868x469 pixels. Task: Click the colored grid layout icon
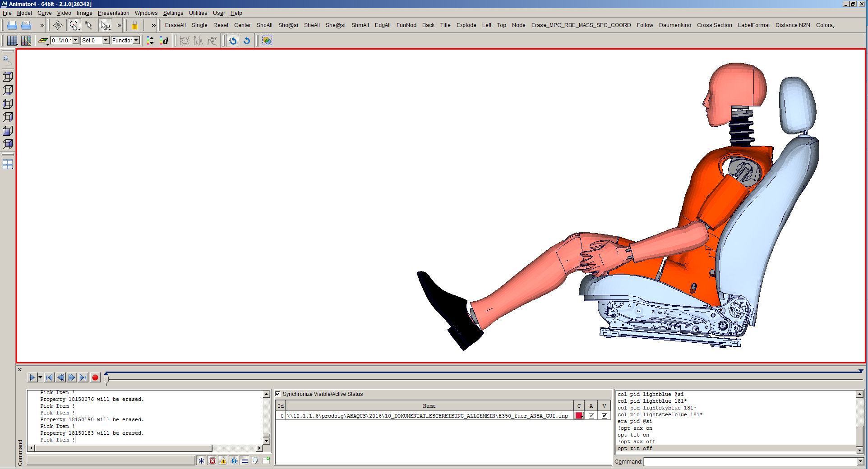click(26, 41)
